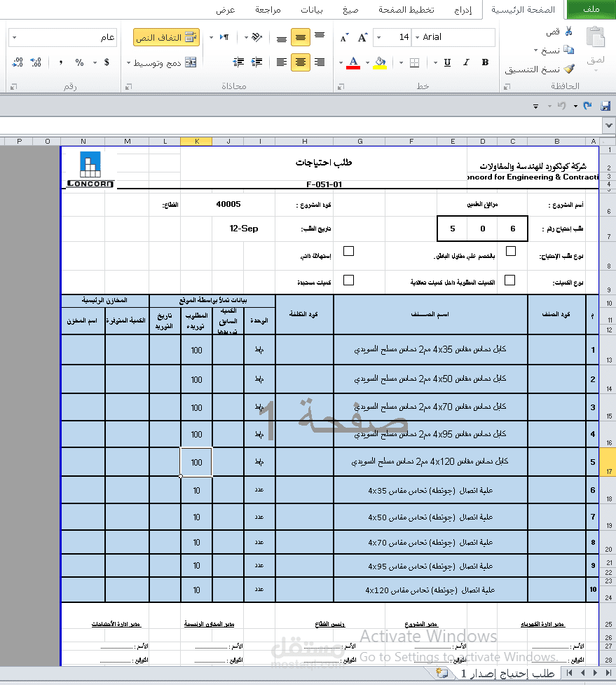This screenshot has height=685, width=616.
Task: Click the Decrease Decimal icon
Action: tap(18, 62)
